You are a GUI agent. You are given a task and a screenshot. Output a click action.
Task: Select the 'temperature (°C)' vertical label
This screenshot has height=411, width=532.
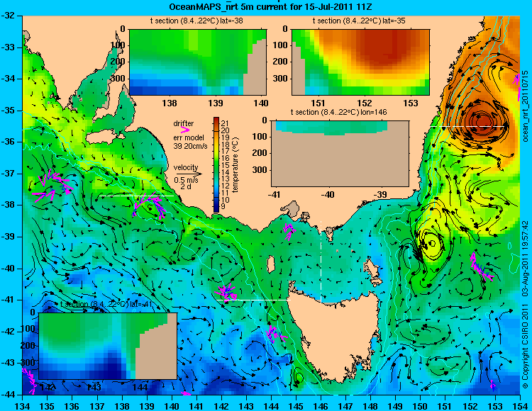[x=235, y=164]
